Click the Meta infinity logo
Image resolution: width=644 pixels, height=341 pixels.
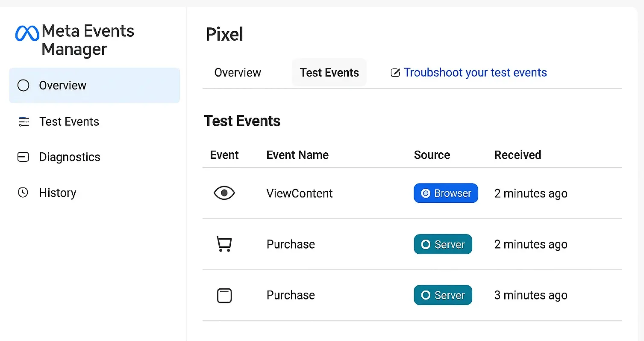(x=27, y=33)
